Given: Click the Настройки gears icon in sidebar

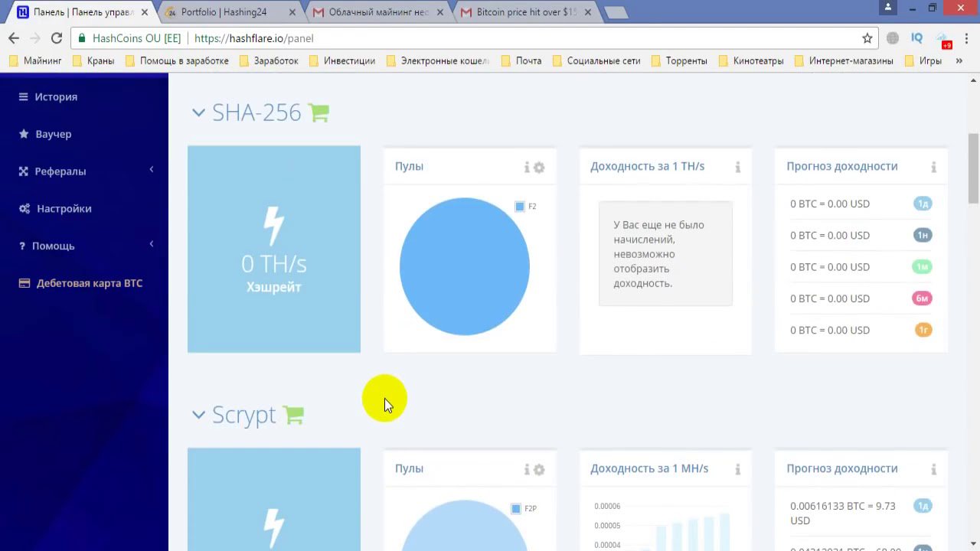Looking at the screenshot, I should (24, 208).
